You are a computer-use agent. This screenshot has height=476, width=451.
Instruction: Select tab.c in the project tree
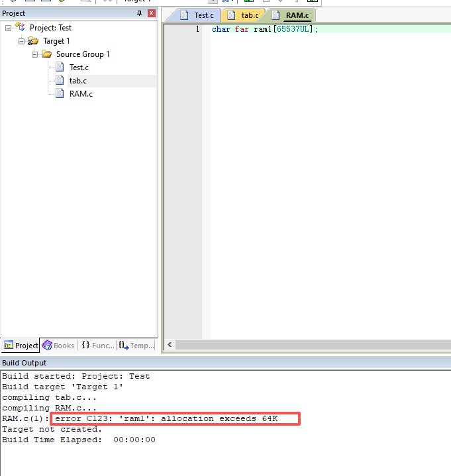coord(77,81)
